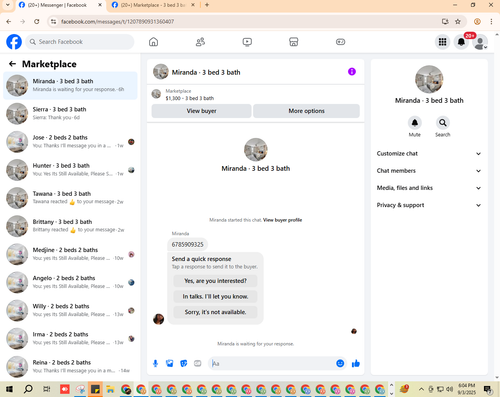Image resolution: width=500 pixels, height=397 pixels.
Task: Open Miranda - 3 bed 3 bath conversation
Action: (x=70, y=85)
